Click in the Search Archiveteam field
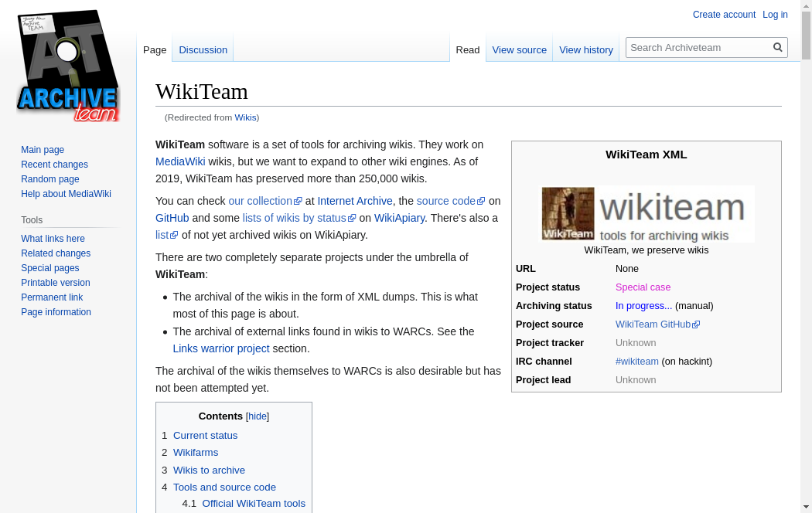This screenshot has width=812, height=513. click(x=698, y=47)
